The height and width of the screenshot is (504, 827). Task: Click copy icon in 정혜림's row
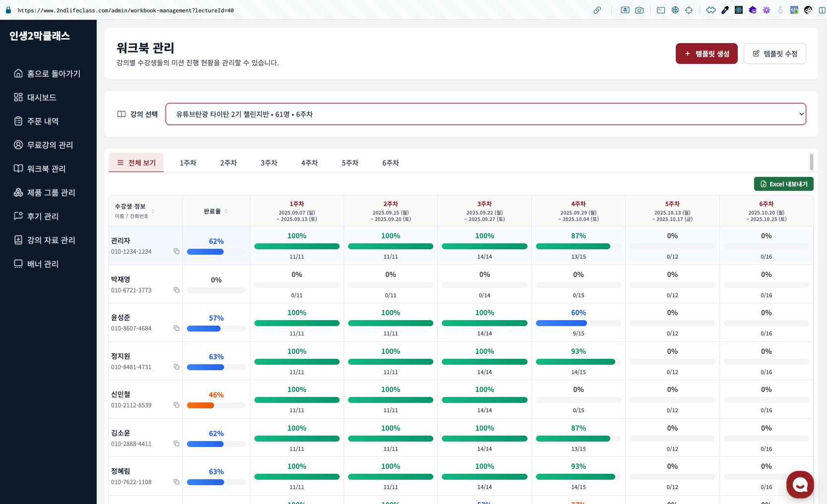tap(176, 482)
